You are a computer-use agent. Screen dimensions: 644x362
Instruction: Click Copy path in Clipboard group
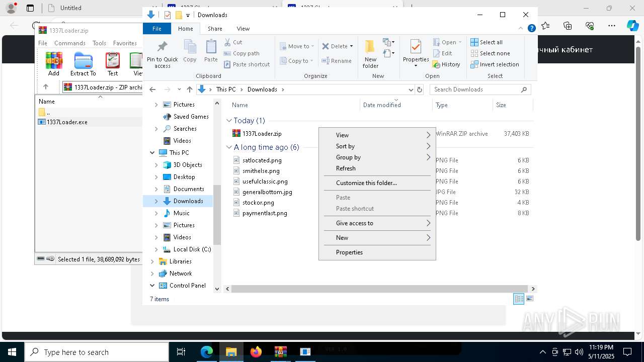[242, 53]
